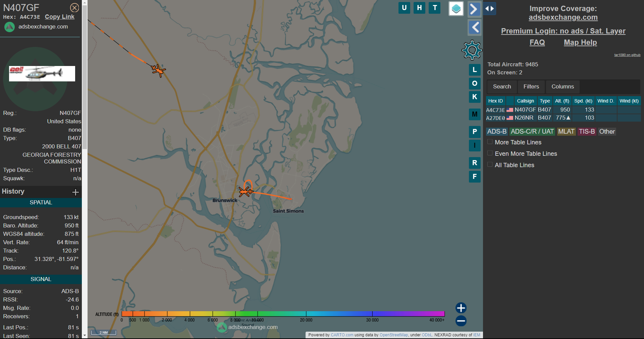This screenshot has width=644, height=339.
Task: Select the helicopter icon near Brunswick
Action: point(246,192)
